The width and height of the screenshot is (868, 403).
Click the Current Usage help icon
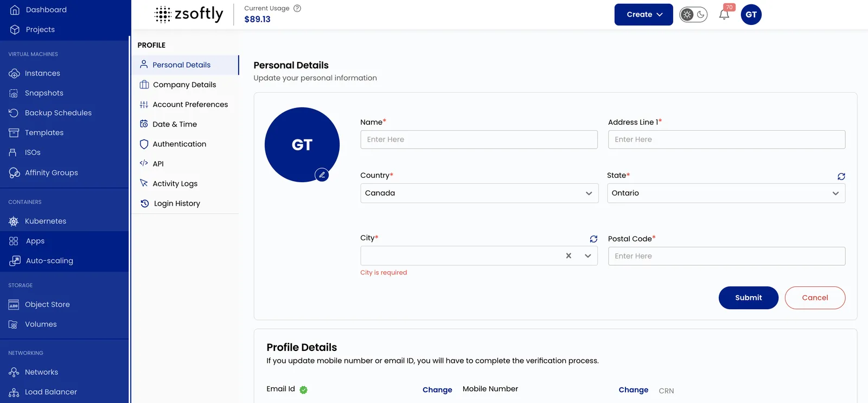click(x=297, y=8)
